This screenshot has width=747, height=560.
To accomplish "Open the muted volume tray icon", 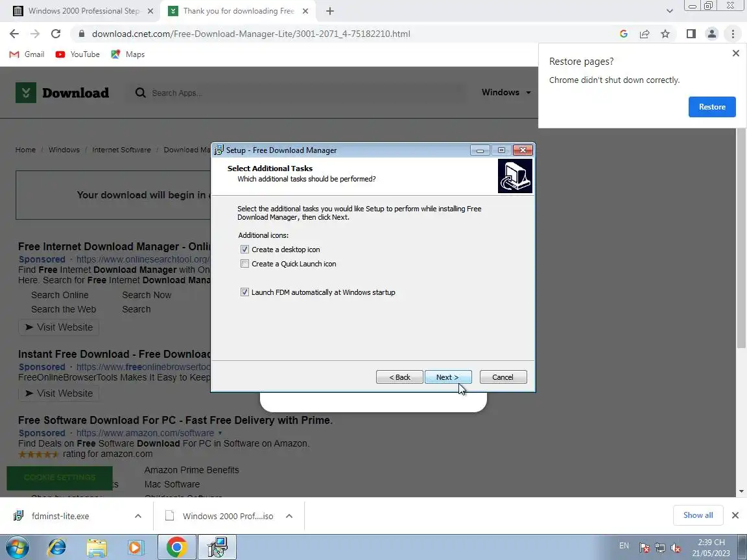I will (676, 548).
